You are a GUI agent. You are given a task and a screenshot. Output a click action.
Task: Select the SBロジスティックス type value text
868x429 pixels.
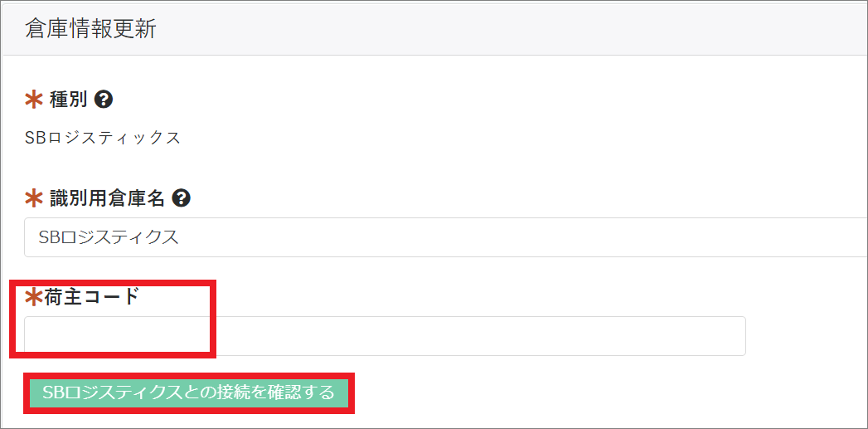click(x=103, y=138)
